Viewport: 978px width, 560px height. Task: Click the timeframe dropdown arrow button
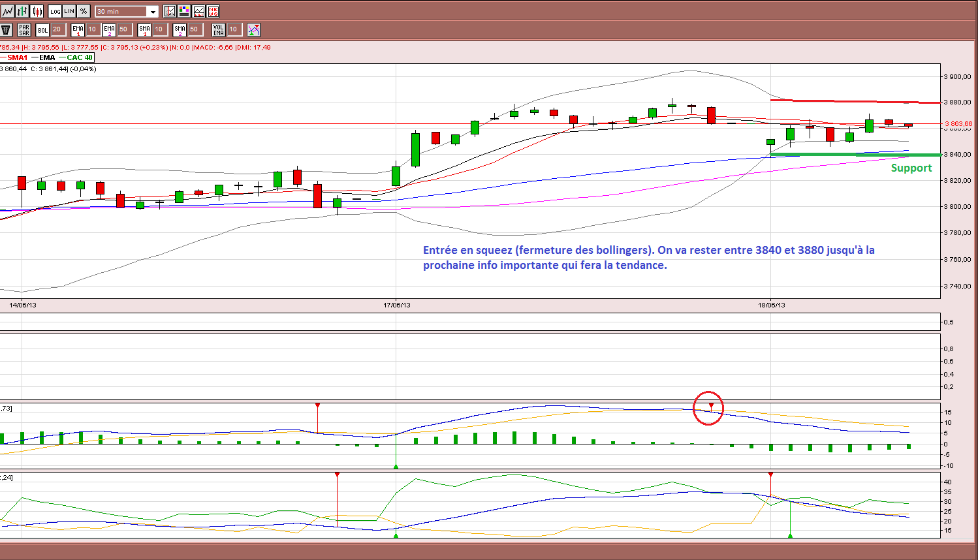tap(153, 12)
